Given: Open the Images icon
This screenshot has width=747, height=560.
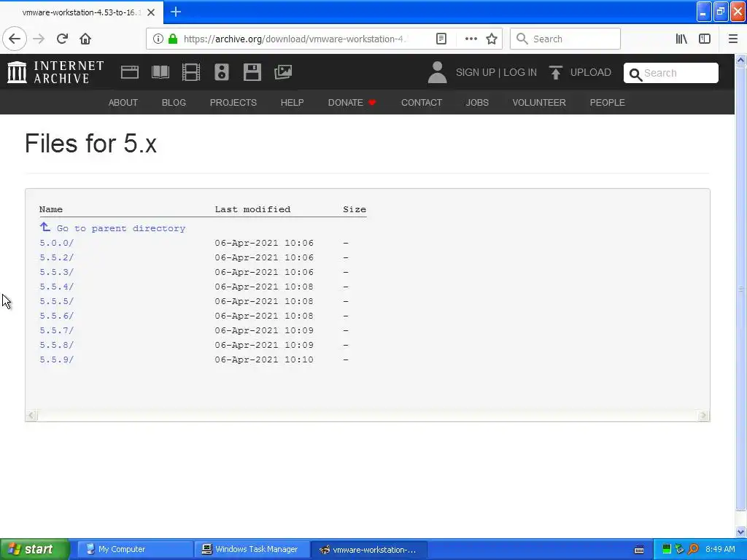Looking at the screenshot, I should [x=283, y=72].
